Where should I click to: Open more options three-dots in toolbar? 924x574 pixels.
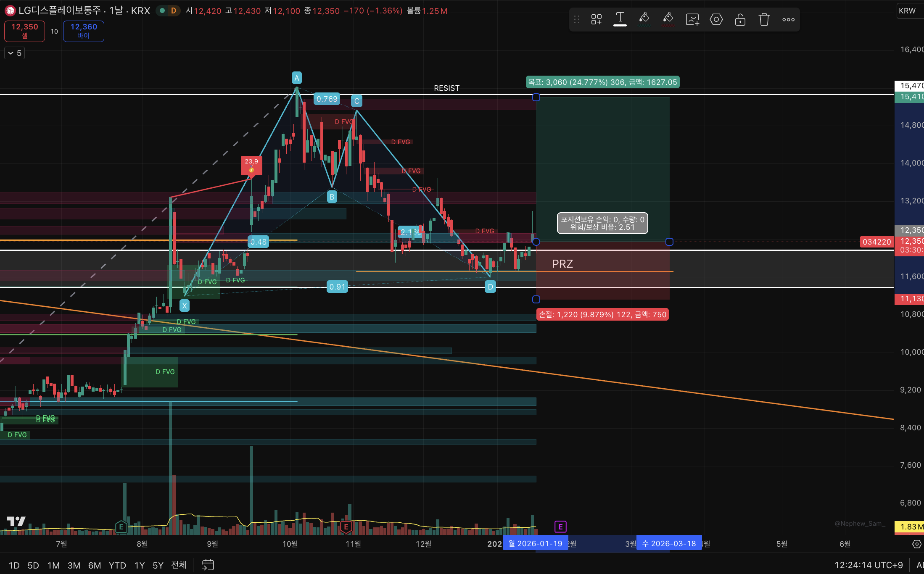(788, 19)
